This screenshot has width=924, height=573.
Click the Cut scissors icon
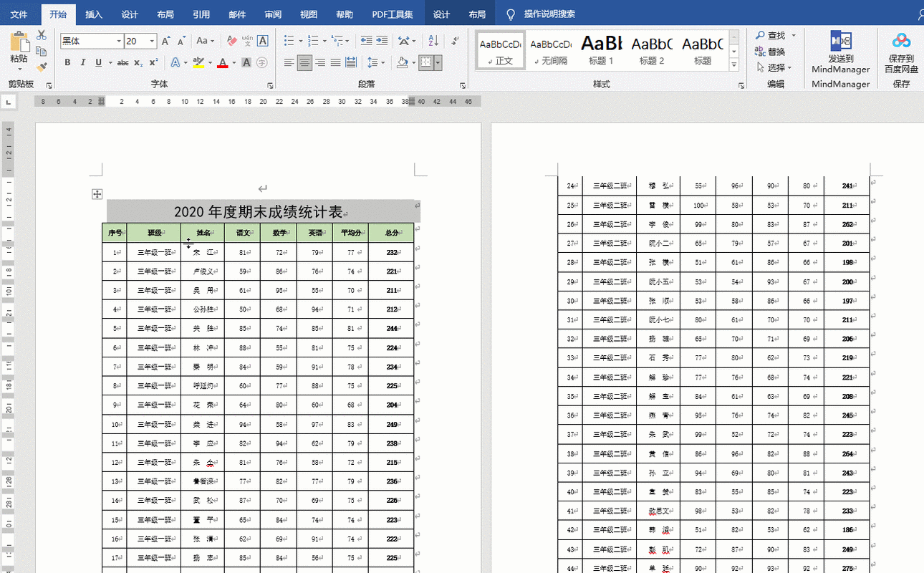41,35
